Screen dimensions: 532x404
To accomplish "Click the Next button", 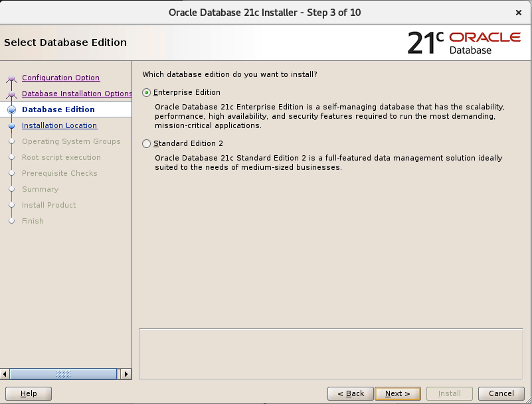I will pyautogui.click(x=397, y=393).
